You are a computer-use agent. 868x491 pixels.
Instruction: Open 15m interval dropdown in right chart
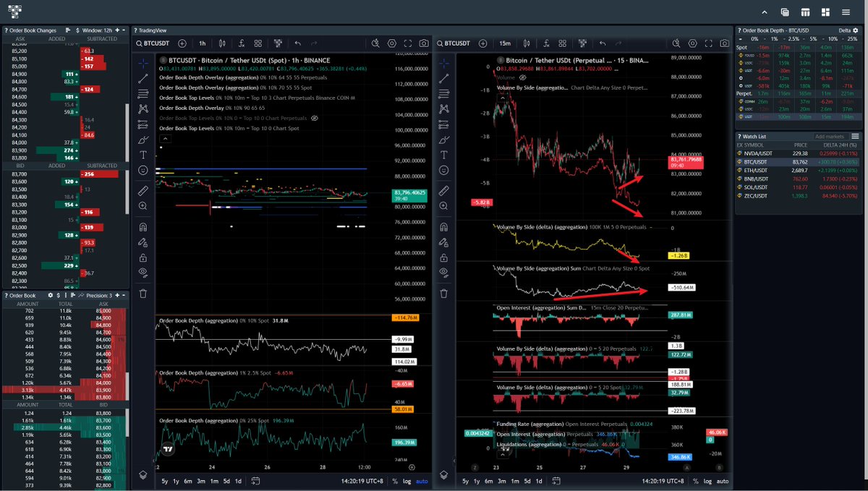pos(504,43)
